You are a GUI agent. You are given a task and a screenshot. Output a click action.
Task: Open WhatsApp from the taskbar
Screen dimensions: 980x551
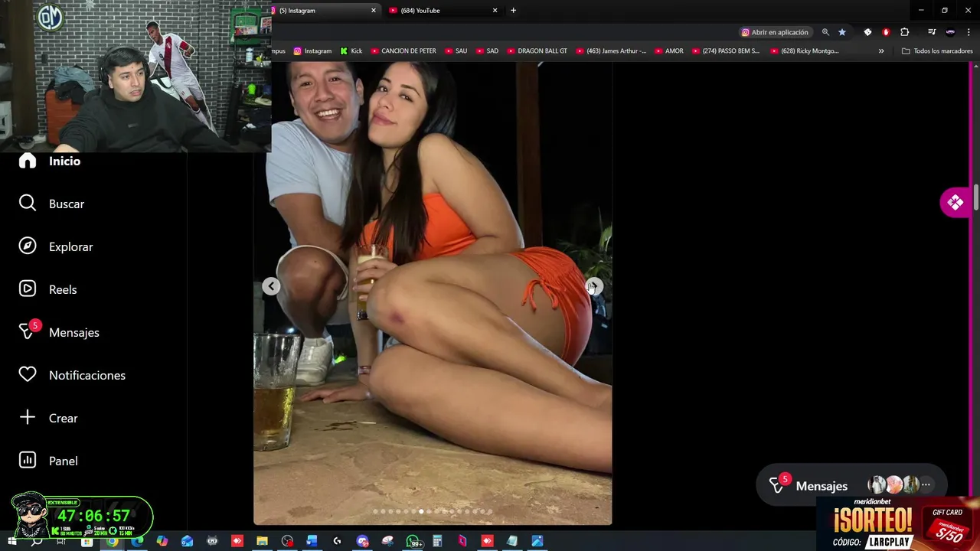413,541
